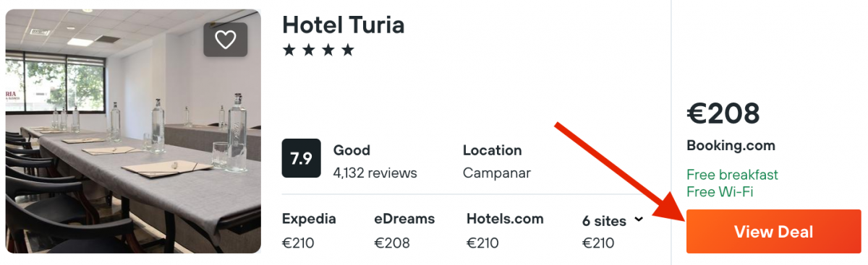Choose the Hotels.com €210 offer
This screenshot has height=265, width=868.
pos(505,231)
